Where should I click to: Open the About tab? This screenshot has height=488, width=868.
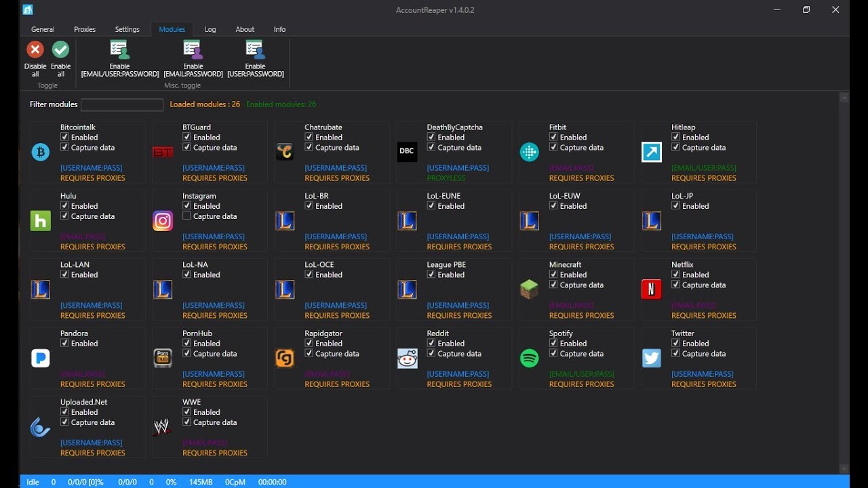pyautogui.click(x=245, y=29)
